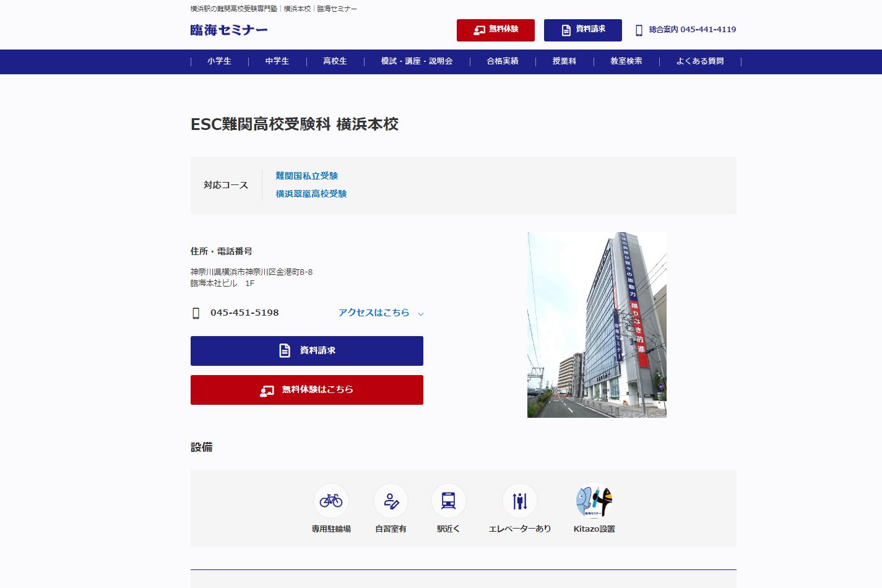The image size is (882, 588).
Task: Click the ESC難関高校受験科 横浜本校 heading
Action: pyautogui.click(x=295, y=124)
